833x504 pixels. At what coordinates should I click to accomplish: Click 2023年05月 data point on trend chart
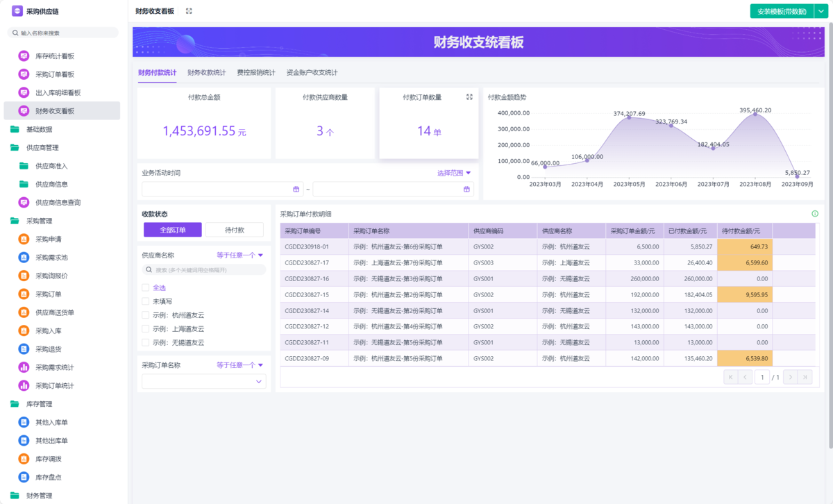point(629,117)
